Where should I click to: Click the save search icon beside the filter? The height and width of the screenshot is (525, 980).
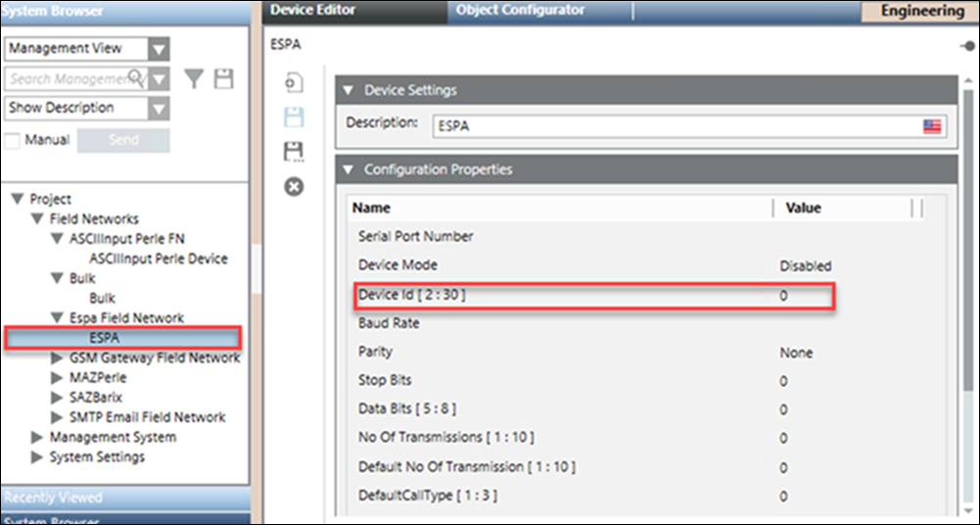(224, 79)
